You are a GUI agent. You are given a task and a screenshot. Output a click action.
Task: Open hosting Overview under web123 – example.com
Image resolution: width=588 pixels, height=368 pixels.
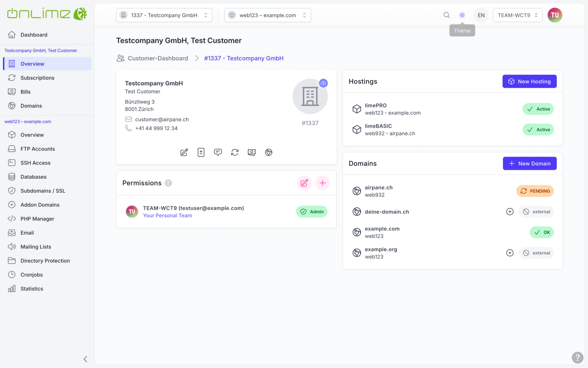pos(47,135)
